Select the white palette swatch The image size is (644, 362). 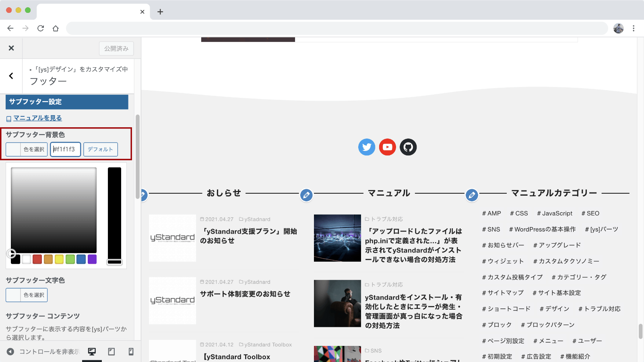click(27, 259)
